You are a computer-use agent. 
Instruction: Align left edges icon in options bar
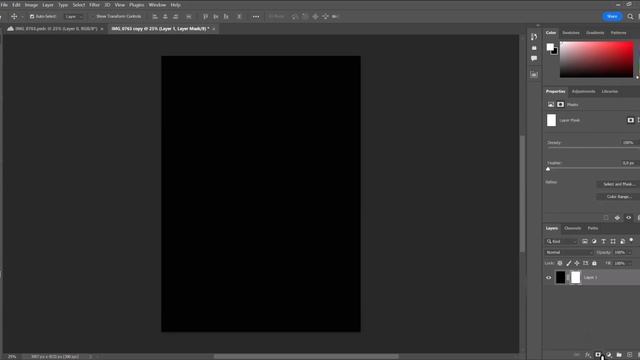pos(155,17)
